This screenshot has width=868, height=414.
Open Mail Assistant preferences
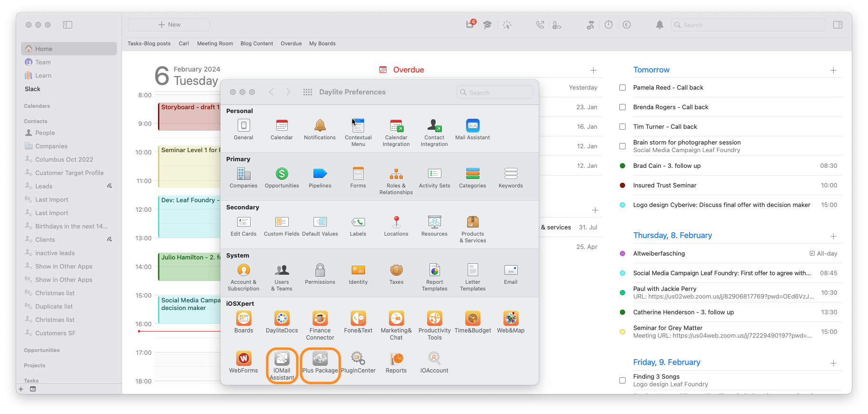pyautogui.click(x=472, y=125)
